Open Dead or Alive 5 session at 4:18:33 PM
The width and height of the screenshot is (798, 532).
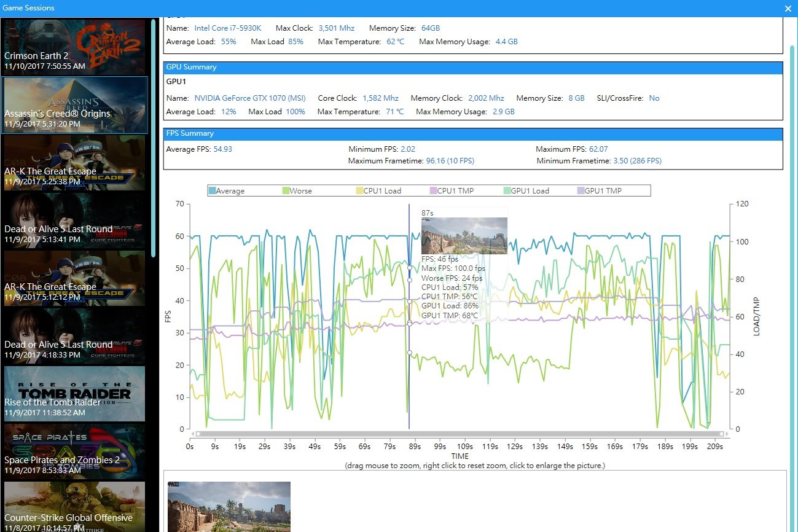coord(74,336)
